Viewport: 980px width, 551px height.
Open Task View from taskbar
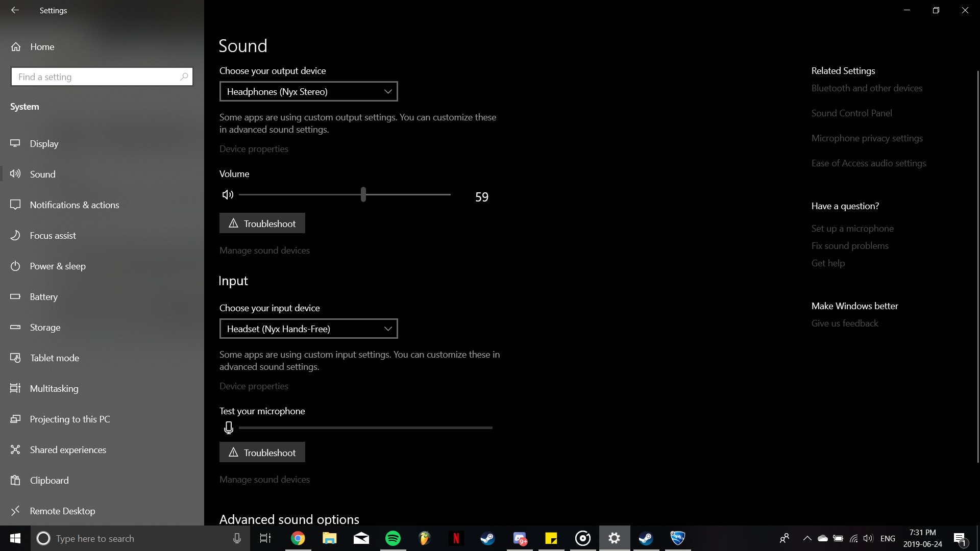coord(265,538)
